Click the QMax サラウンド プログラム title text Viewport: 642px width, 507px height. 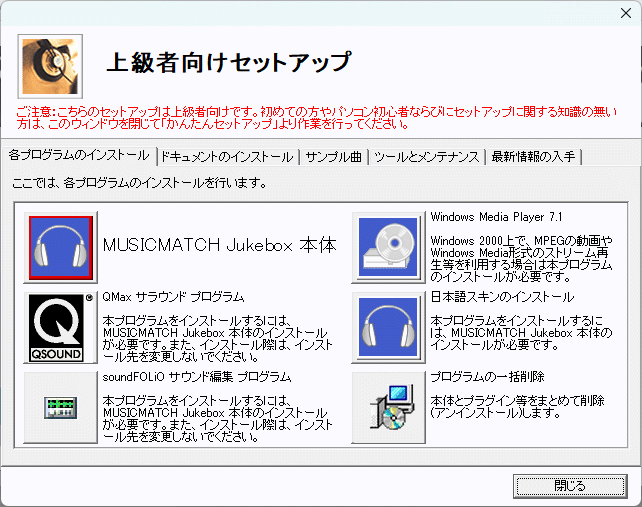point(173,297)
